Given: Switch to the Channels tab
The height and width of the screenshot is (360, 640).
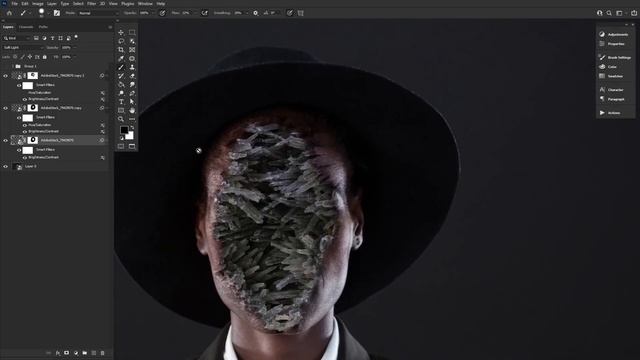Looking at the screenshot, I should click(26, 27).
